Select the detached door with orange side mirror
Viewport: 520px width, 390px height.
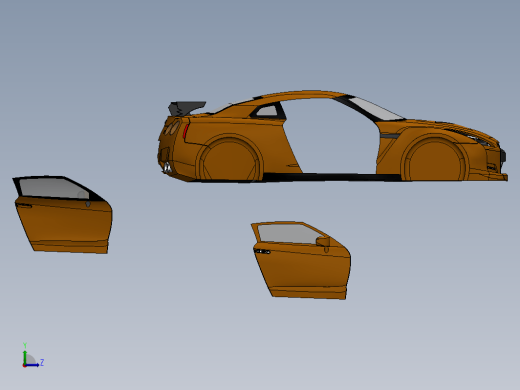(x=301, y=260)
